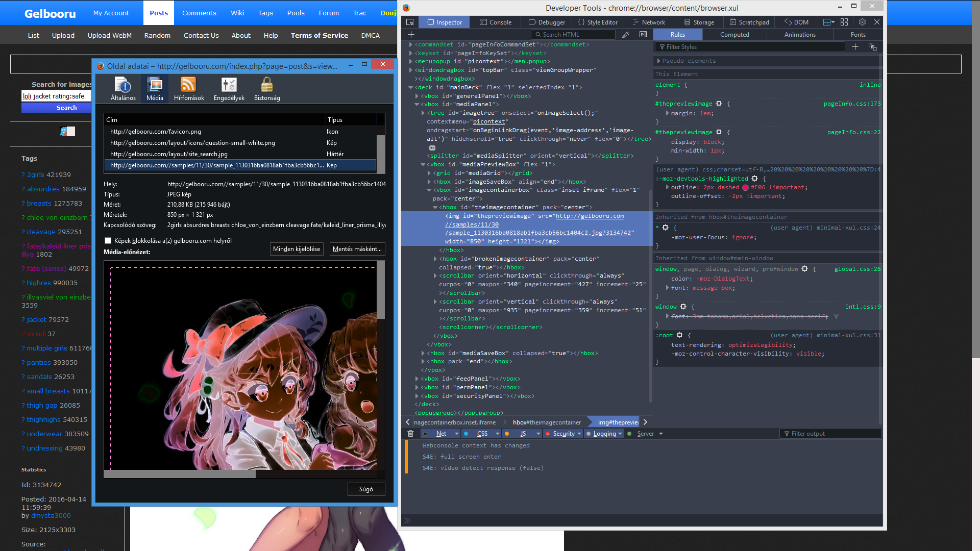Click the Gelbooru Search button
Image resolution: width=980 pixels, height=551 pixels.
(x=57, y=108)
